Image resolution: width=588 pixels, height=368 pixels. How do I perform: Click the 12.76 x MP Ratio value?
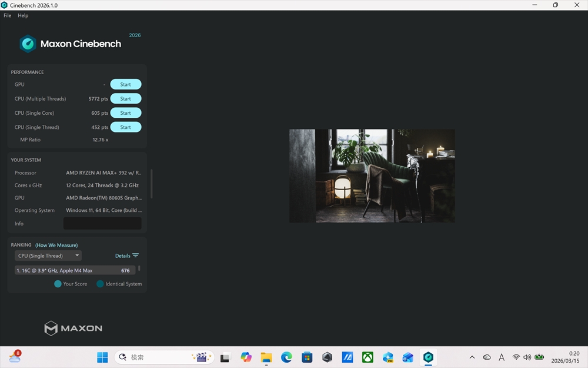click(x=101, y=140)
